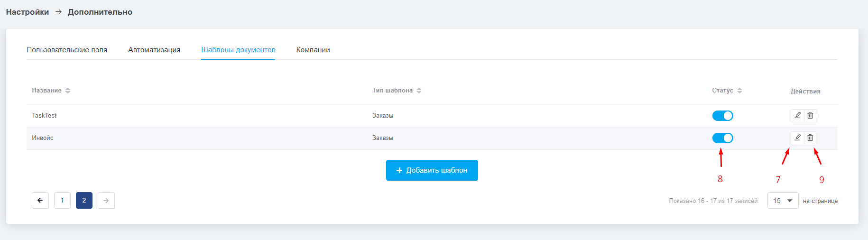Go to the previous page arrow

click(x=40, y=201)
